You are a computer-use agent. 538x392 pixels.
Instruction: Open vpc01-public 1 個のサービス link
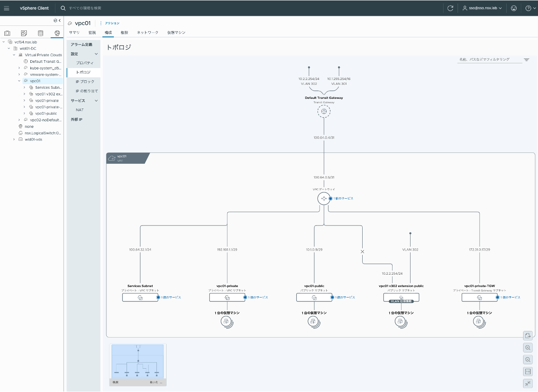pos(345,298)
